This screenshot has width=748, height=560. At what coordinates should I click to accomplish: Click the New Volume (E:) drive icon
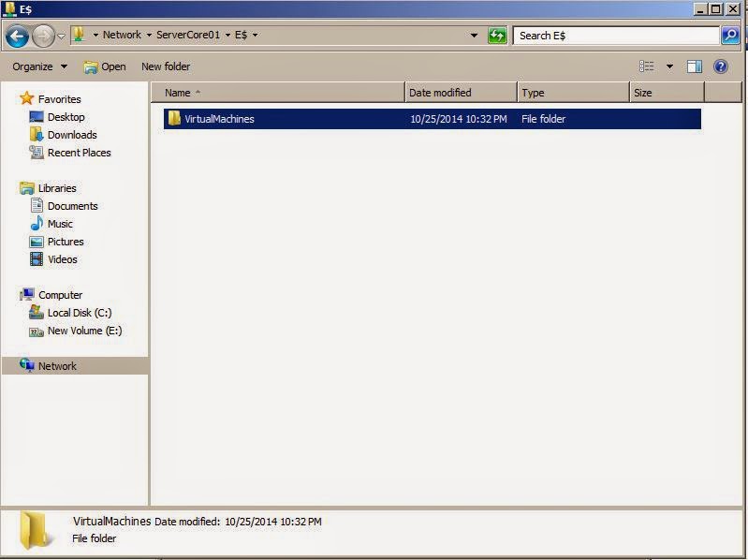point(37,332)
